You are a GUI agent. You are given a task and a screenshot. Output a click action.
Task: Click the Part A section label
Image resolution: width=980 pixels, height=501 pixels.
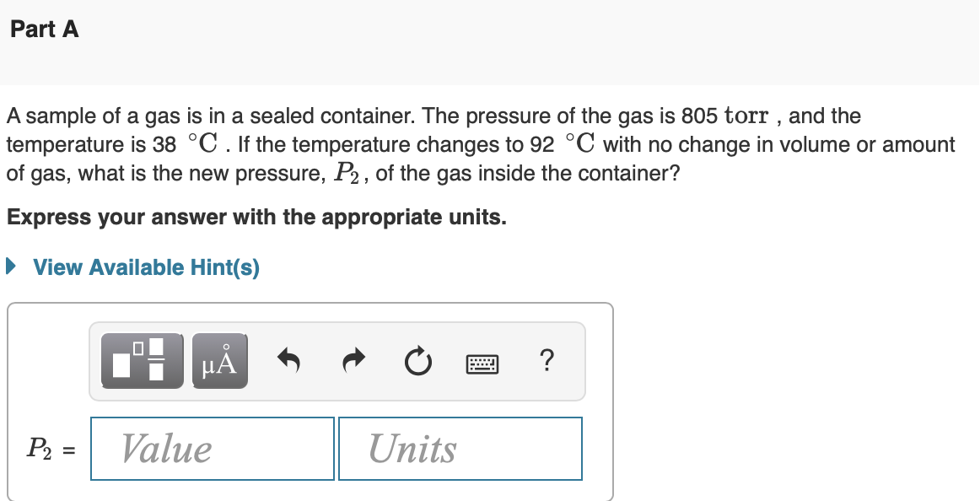(x=42, y=29)
